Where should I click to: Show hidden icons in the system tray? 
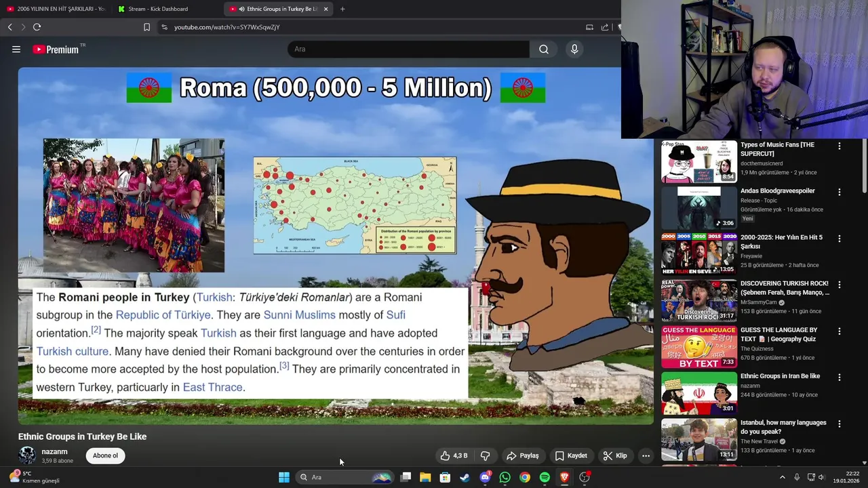point(782,477)
